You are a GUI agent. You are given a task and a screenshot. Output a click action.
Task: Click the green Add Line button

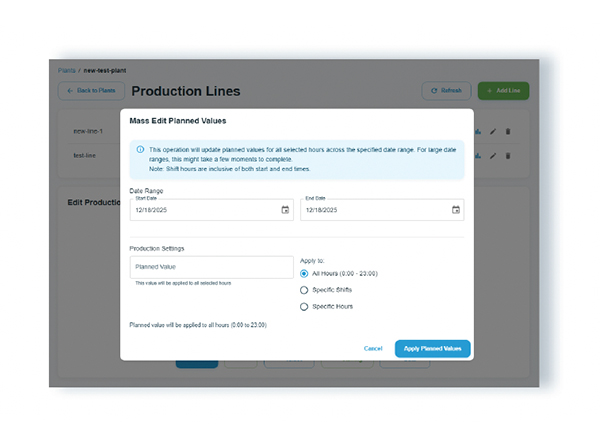click(x=503, y=91)
